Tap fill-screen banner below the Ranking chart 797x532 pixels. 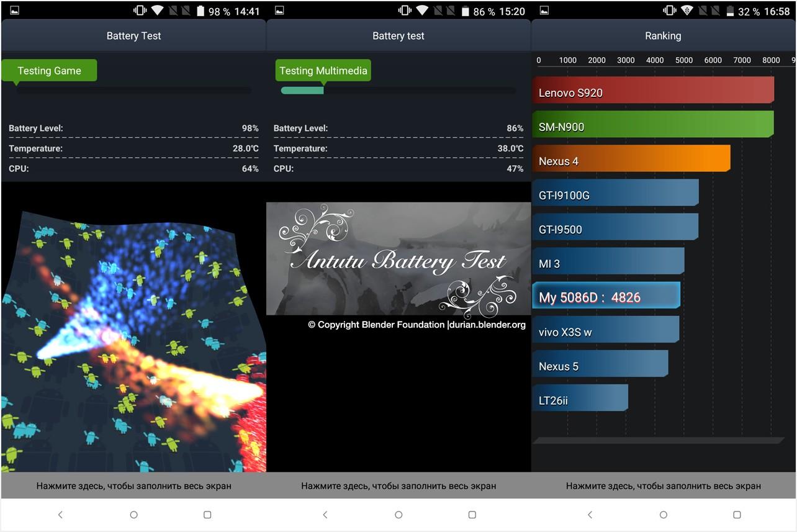pos(663,485)
